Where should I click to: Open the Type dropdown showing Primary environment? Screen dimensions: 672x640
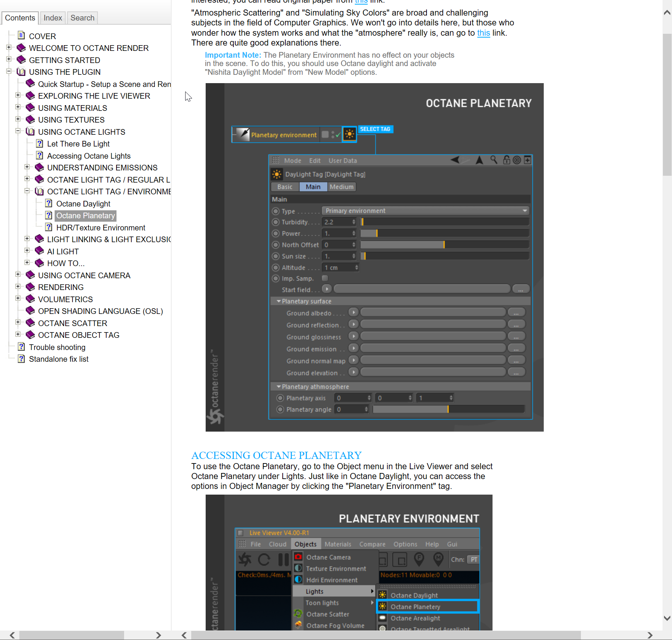click(425, 211)
